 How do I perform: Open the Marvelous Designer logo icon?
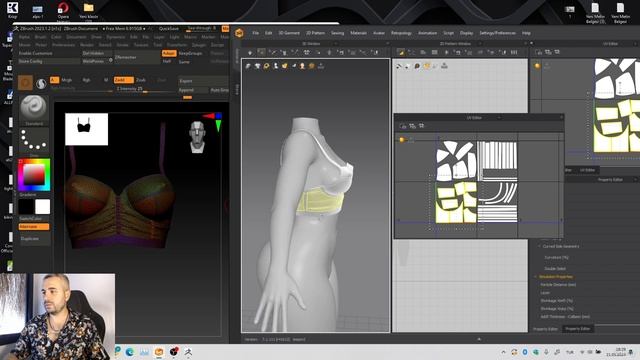click(x=239, y=33)
